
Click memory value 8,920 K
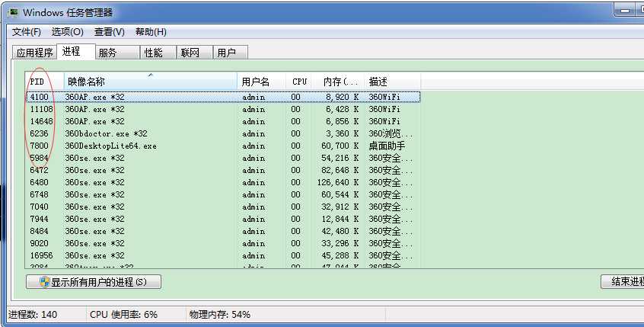tap(343, 97)
